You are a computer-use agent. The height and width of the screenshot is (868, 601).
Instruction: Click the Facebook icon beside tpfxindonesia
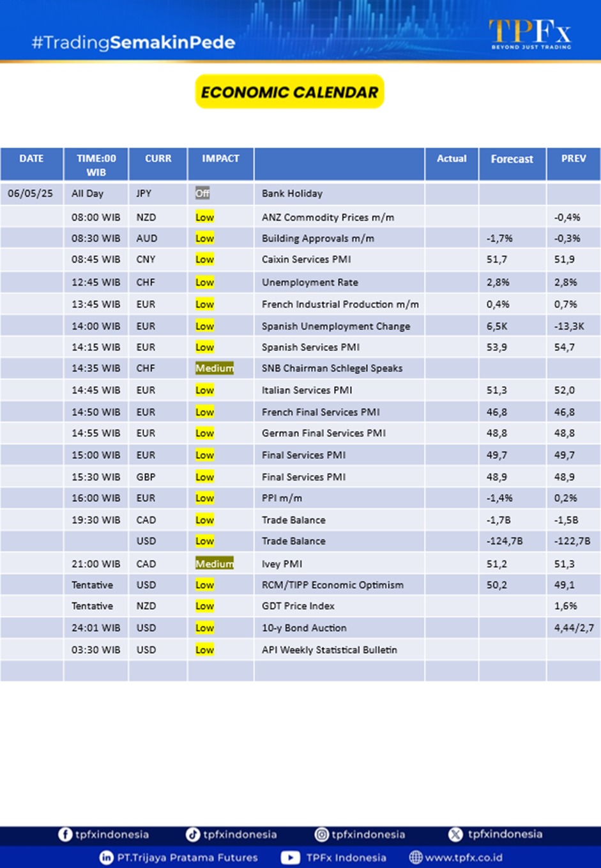pyautogui.click(x=65, y=834)
